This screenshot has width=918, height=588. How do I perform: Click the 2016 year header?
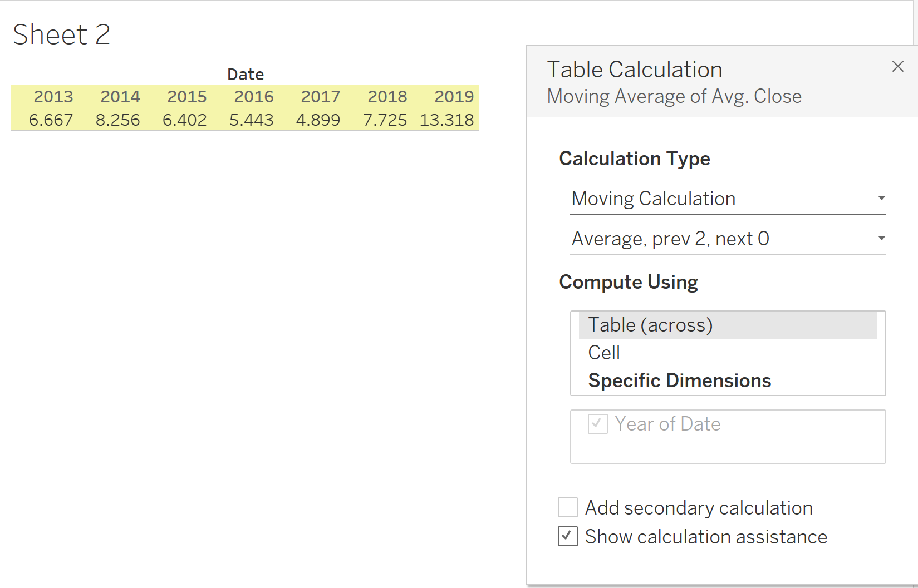tap(253, 97)
